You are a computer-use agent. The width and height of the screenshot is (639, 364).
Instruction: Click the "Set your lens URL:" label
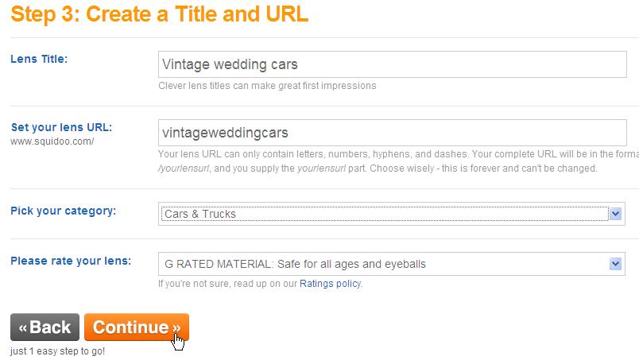pyautogui.click(x=61, y=127)
